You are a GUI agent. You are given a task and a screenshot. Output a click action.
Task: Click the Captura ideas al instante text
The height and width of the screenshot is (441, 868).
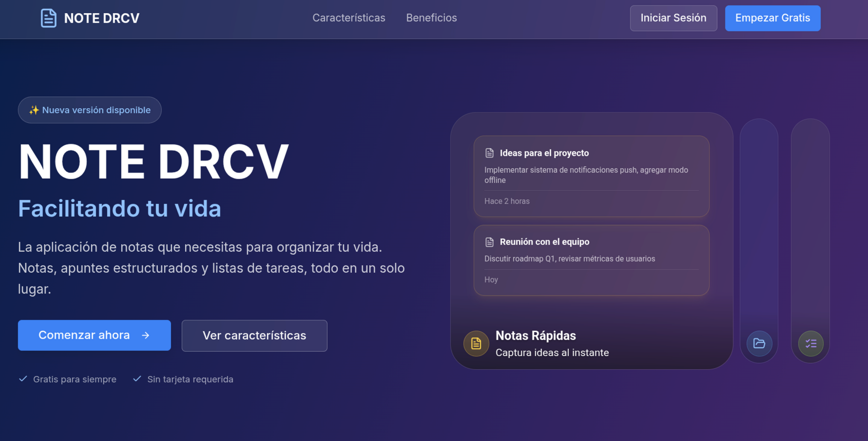(552, 353)
